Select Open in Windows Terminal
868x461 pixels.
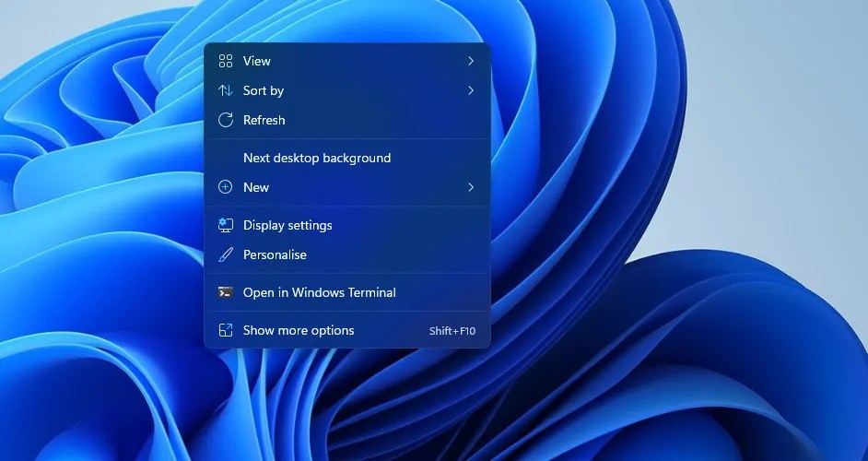(347, 292)
